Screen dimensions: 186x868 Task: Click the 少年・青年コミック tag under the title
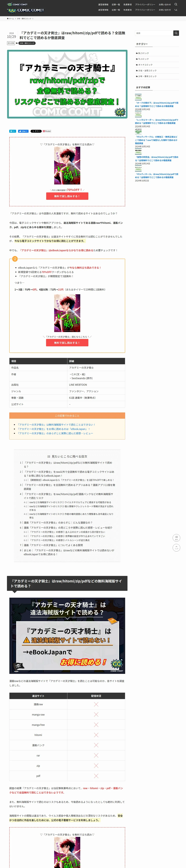(27, 43)
